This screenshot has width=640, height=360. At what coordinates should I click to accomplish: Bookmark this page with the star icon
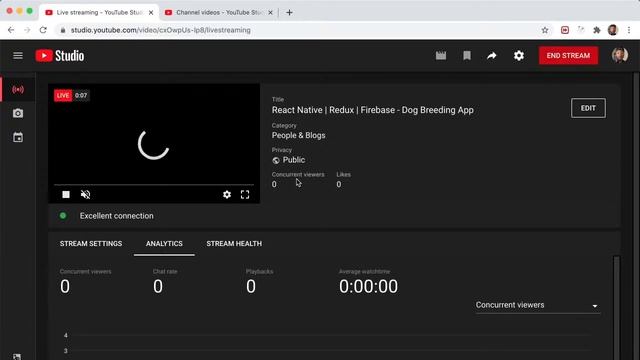pyautogui.click(x=544, y=30)
